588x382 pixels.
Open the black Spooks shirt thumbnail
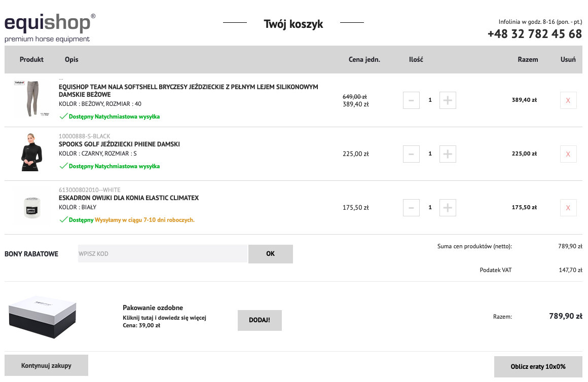[x=32, y=152]
